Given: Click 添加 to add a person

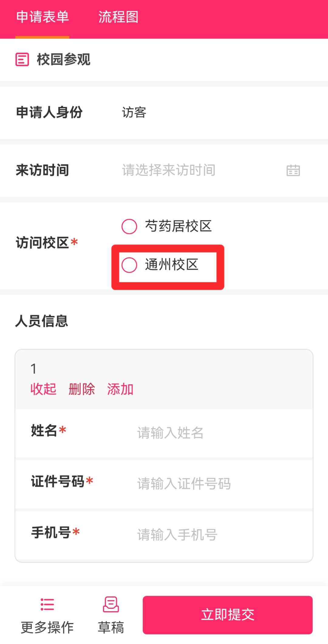Looking at the screenshot, I should 120,389.
